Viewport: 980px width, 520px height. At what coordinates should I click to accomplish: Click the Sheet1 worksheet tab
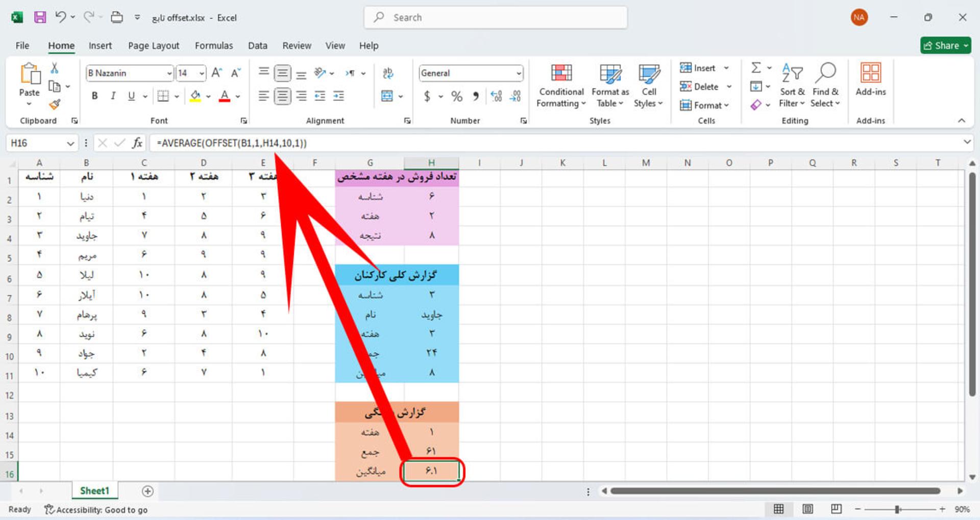point(95,490)
